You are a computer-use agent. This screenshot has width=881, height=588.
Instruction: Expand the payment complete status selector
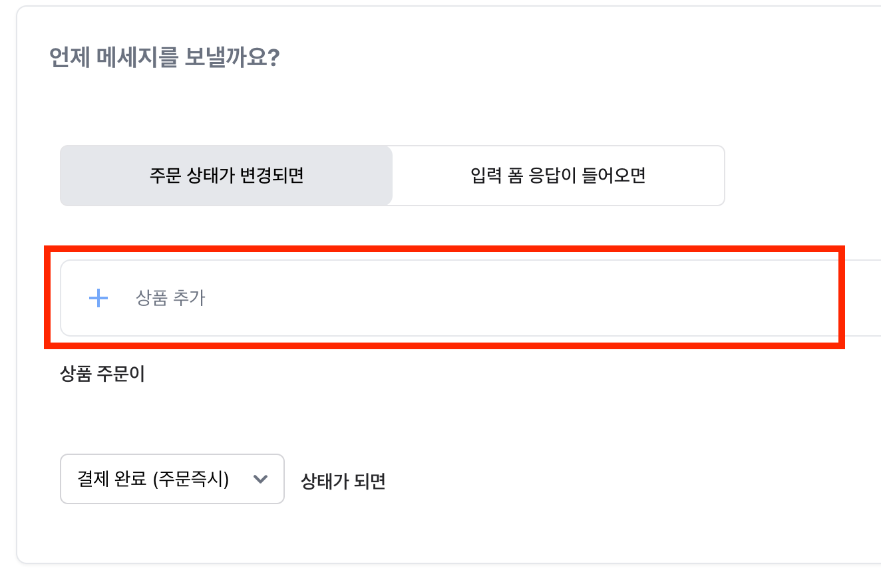pos(172,479)
